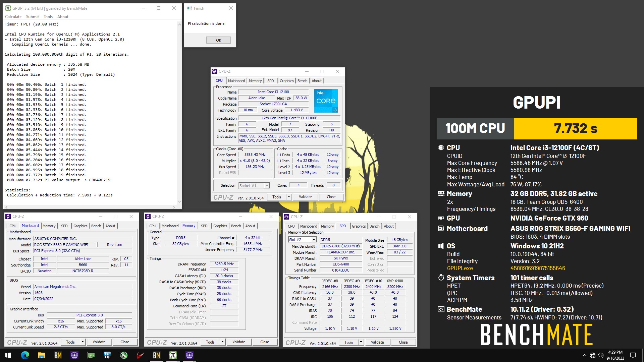Expand the Tools arrow in the CPU-Z CPU window
644x362 pixels.
(x=289, y=197)
